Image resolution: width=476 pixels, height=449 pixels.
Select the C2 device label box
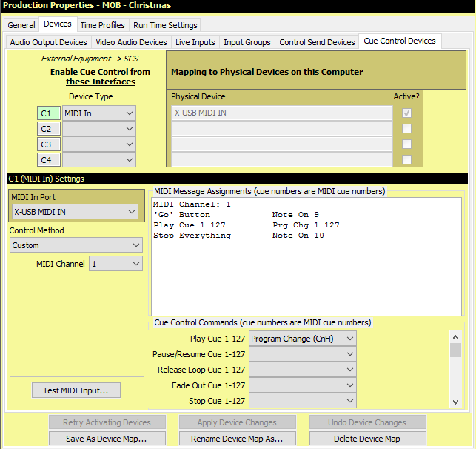click(x=47, y=129)
